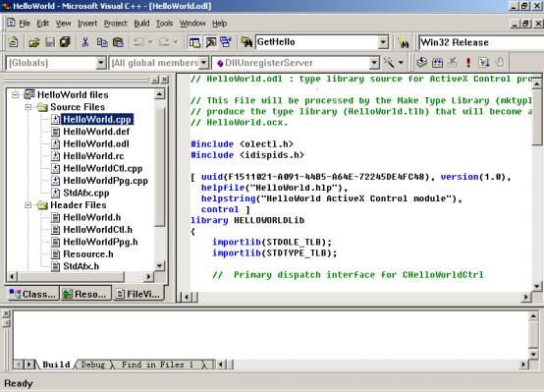Click the binoculars Search icon

pyautogui.click(x=404, y=42)
